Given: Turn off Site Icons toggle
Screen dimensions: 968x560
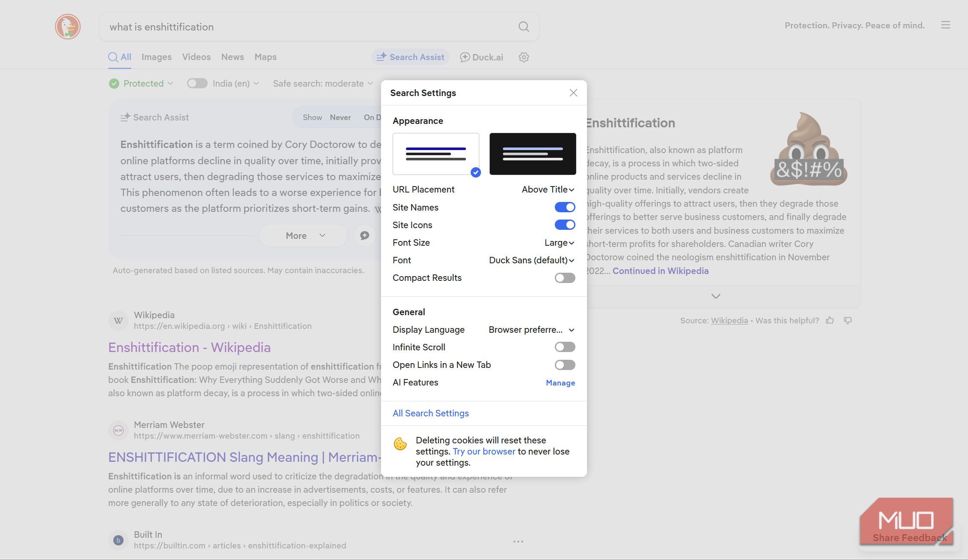Looking at the screenshot, I should pos(565,225).
